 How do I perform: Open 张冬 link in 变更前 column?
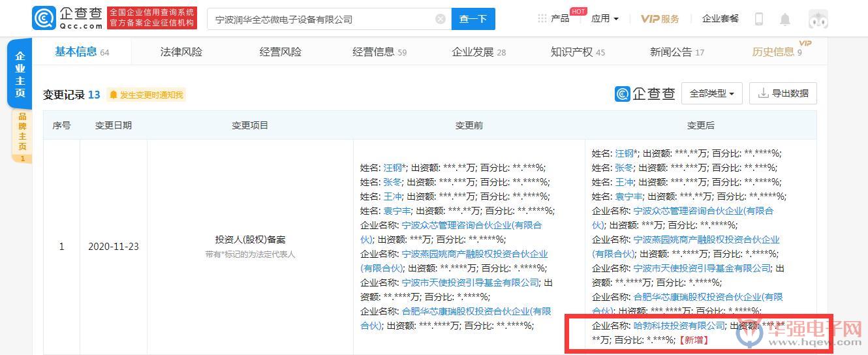392,182
